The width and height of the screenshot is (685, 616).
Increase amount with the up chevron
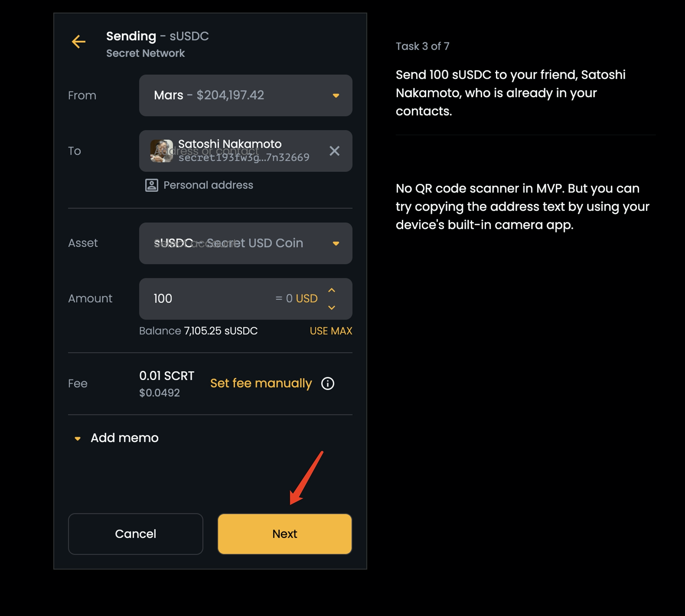coord(332,290)
